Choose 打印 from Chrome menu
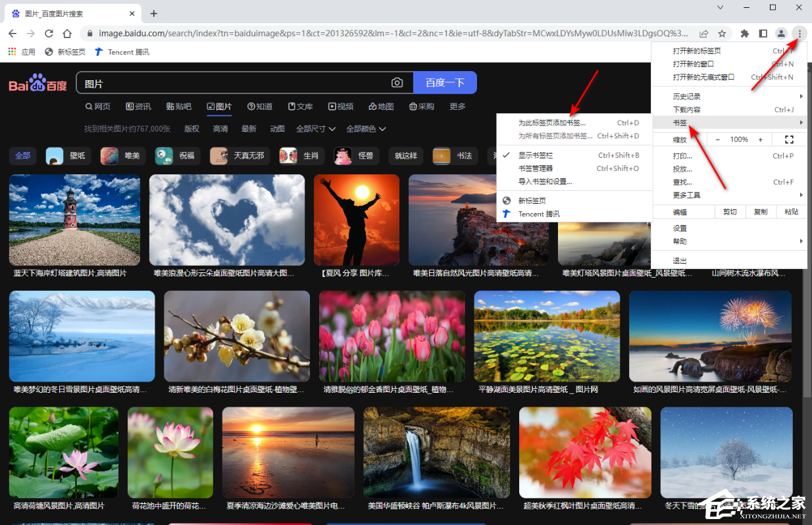 pyautogui.click(x=729, y=156)
